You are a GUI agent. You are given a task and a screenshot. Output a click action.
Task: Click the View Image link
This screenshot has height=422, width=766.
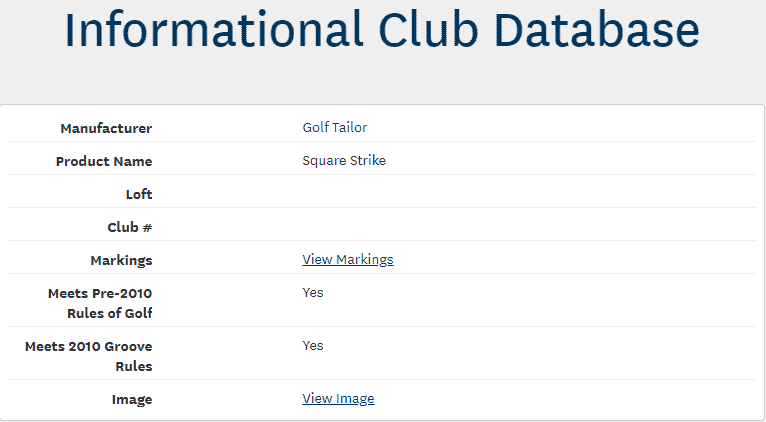(x=338, y=399)
